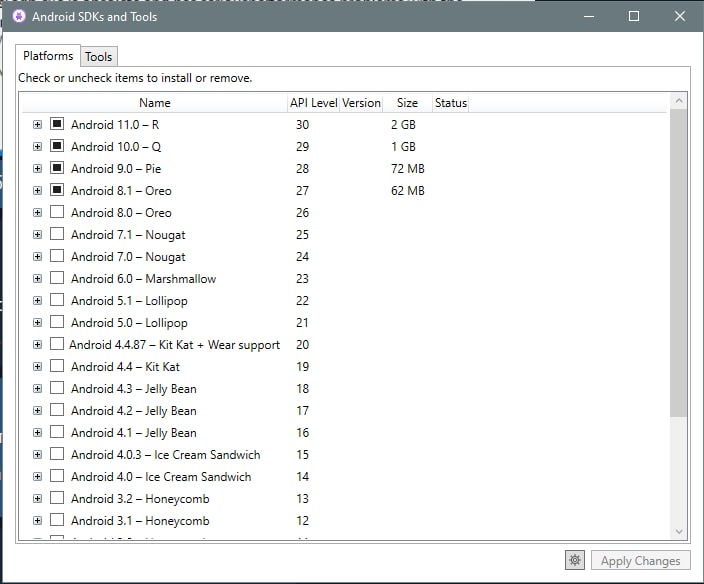
Task: Expand the Android 11.0 – R node
Action: [38, 124]
